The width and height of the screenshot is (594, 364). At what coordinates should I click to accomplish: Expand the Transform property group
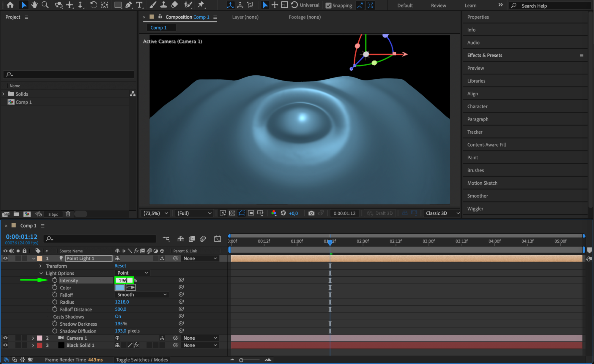click(x=40, y=266)
